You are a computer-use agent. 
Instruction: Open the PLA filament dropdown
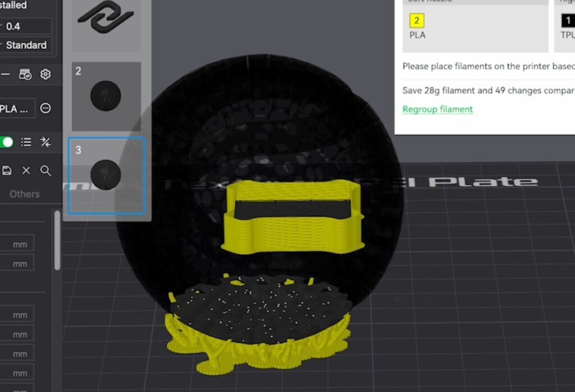point(17,108)
